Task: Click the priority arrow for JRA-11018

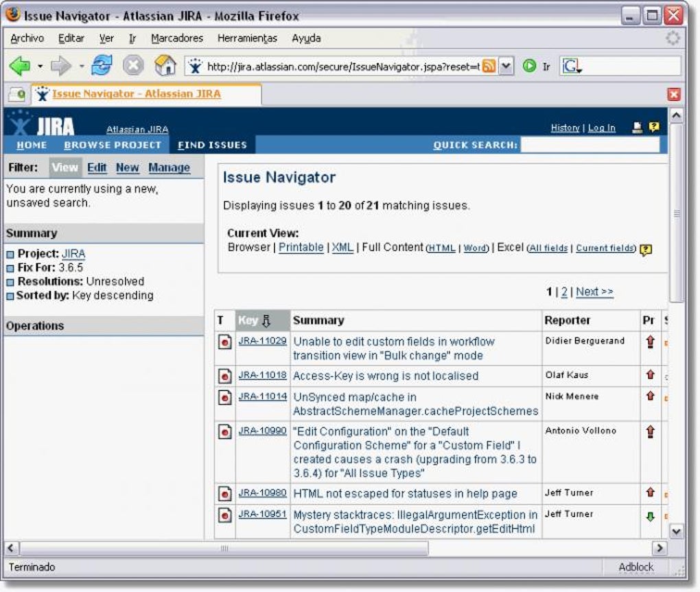Action: (651, 375)
